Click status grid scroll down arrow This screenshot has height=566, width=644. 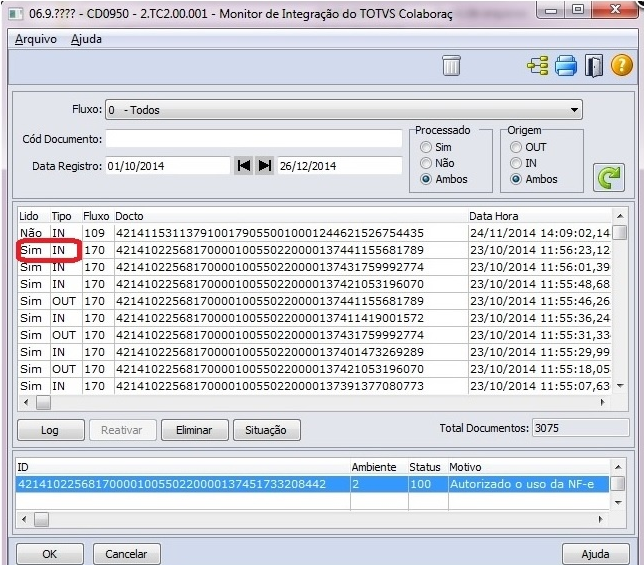pyautogui.click(x=618, y=502)
